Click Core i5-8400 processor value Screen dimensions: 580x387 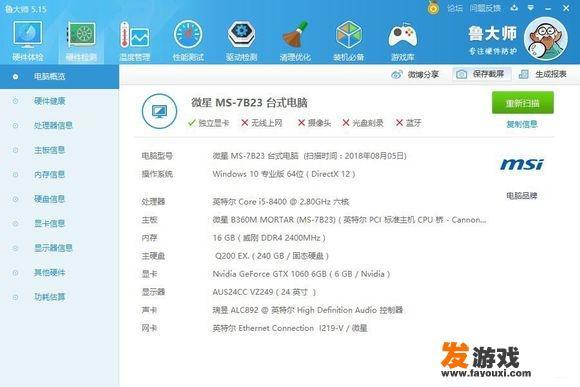pyautogui.click(x=281, y=202)
